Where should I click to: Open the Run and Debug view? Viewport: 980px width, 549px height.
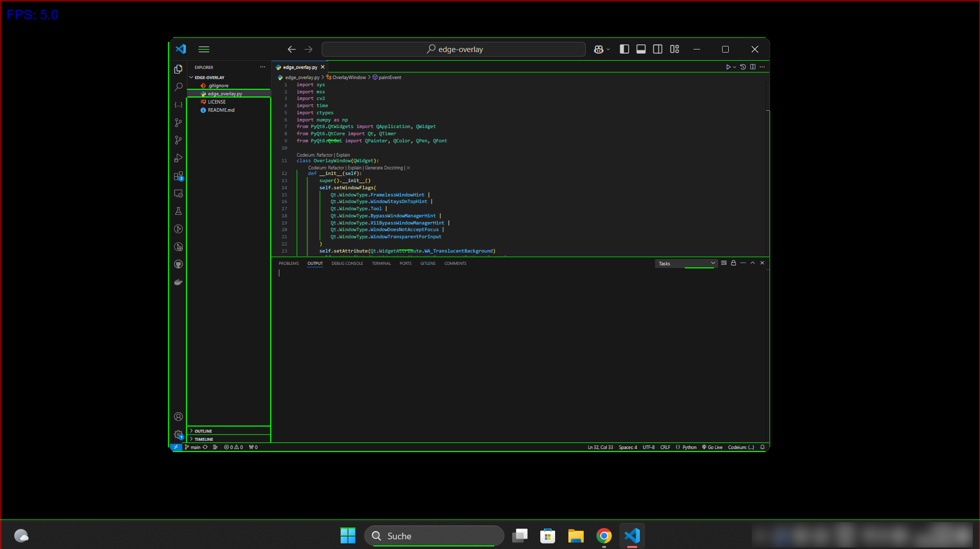(178, 158)
